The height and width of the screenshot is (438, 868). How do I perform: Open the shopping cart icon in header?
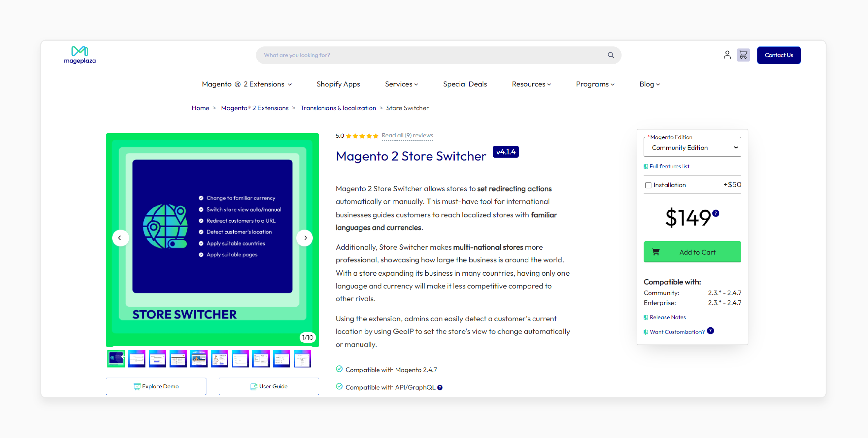(x=743, y=55)
